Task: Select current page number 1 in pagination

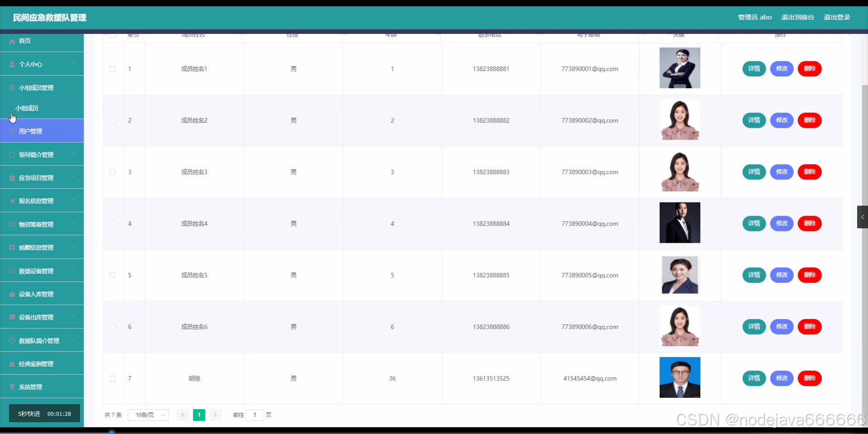Action: (x=199, y=415)
